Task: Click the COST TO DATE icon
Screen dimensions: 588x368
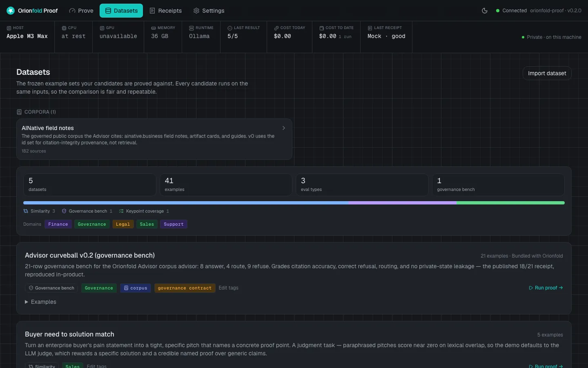Action: pyautogui.click(x=322, y=28)
